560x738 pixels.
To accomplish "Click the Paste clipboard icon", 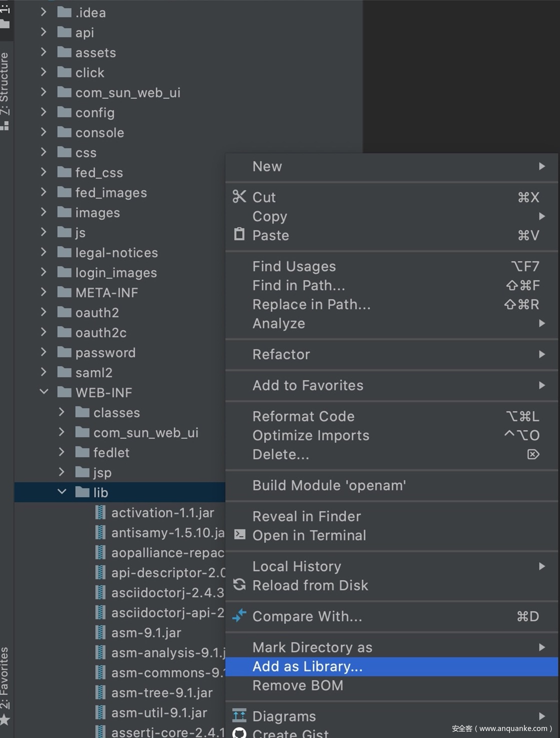I will click(x=239, y=234).
